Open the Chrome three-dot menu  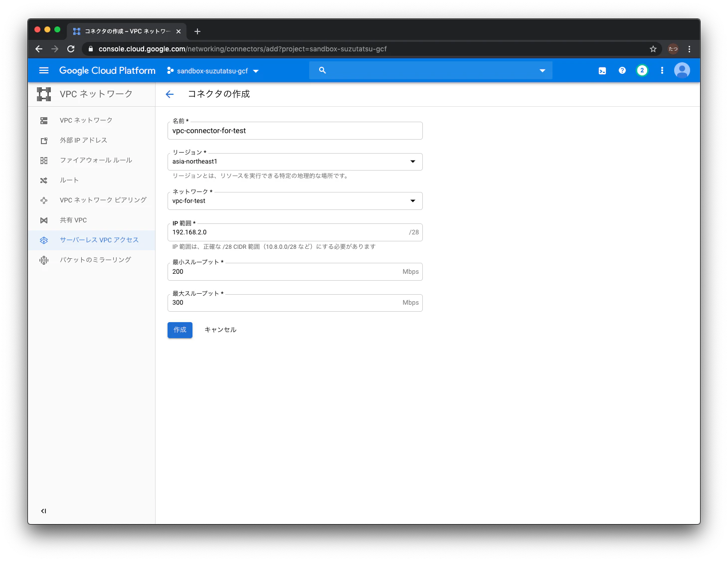pyautogui.click(x=689, y=49)
